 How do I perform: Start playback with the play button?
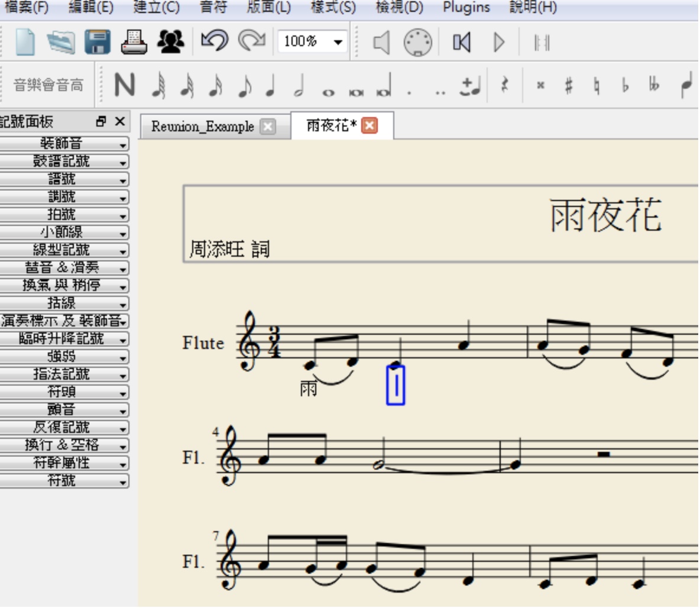pos(499,43)
